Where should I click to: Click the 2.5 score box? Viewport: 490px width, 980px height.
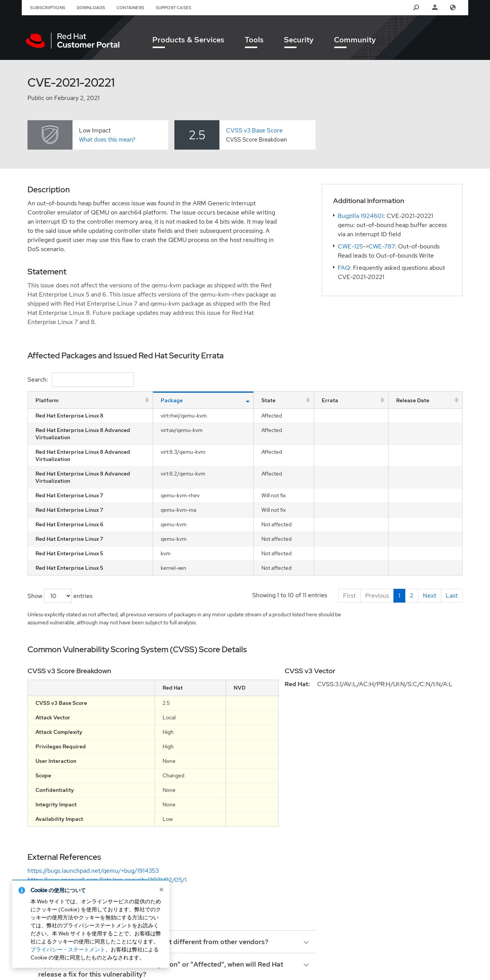197,135
